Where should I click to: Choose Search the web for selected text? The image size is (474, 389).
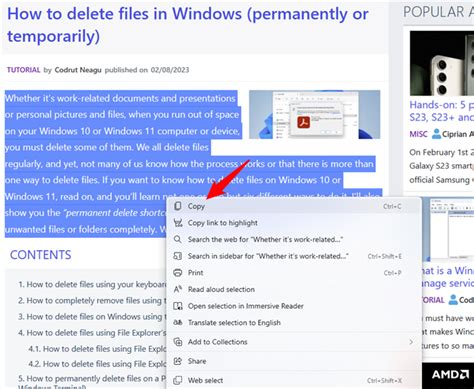click(294, 239)
